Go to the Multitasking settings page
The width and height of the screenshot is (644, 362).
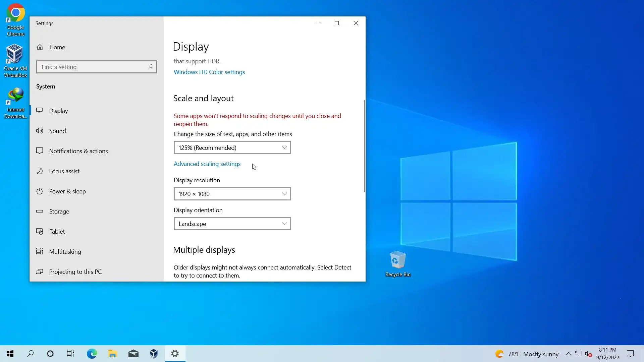[65, 252]
